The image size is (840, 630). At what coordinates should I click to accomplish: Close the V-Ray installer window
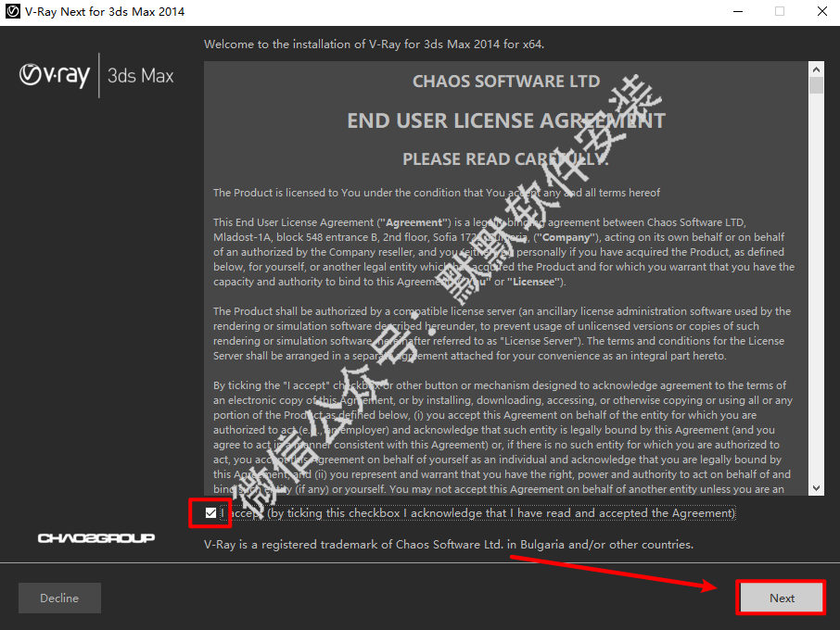(x=821, y=12)
